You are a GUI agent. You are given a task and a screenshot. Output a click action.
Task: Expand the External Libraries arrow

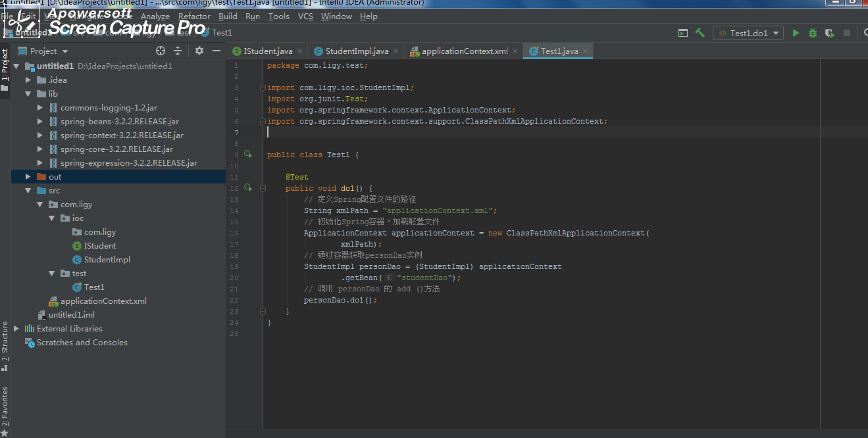[x=16, y=329]
